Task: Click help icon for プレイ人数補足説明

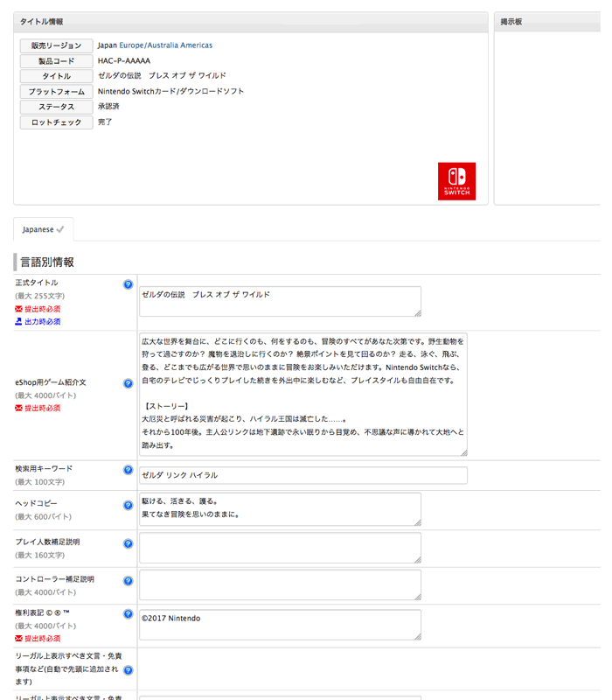Action: pos(128,543)
